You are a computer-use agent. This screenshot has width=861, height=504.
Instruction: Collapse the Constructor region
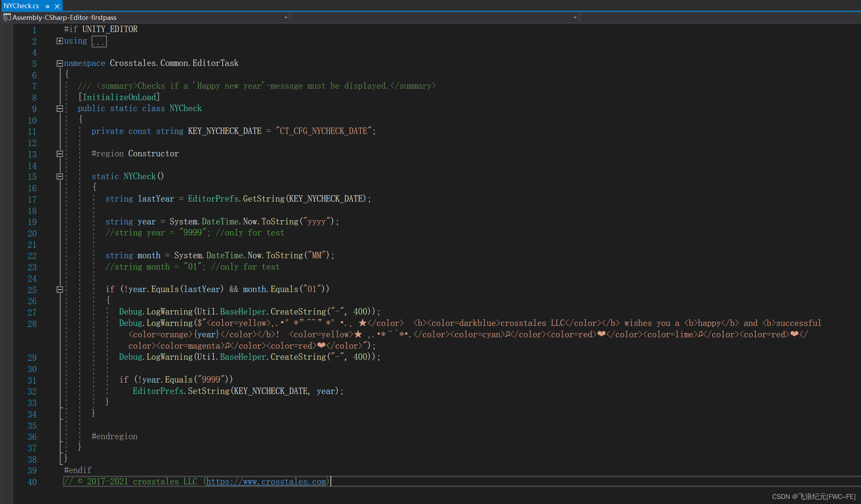click(60, 154)
